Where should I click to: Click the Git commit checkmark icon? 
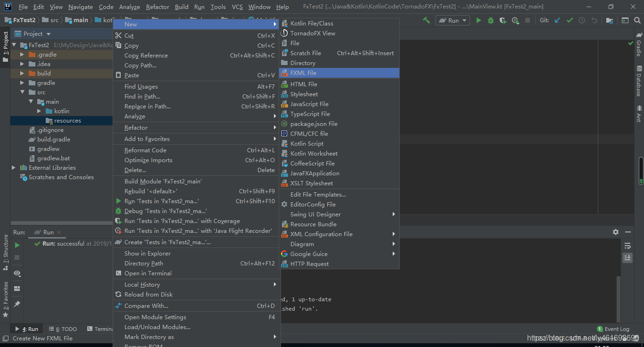[570, 20]
